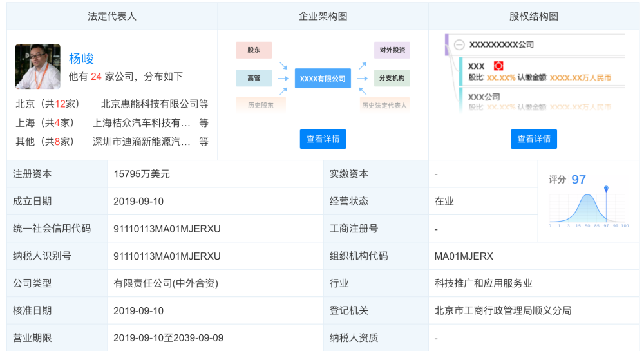This screenshot has height=351, width=644.
Task: Click industry value 科技推广和应用服务业
Action: point(483,283)
